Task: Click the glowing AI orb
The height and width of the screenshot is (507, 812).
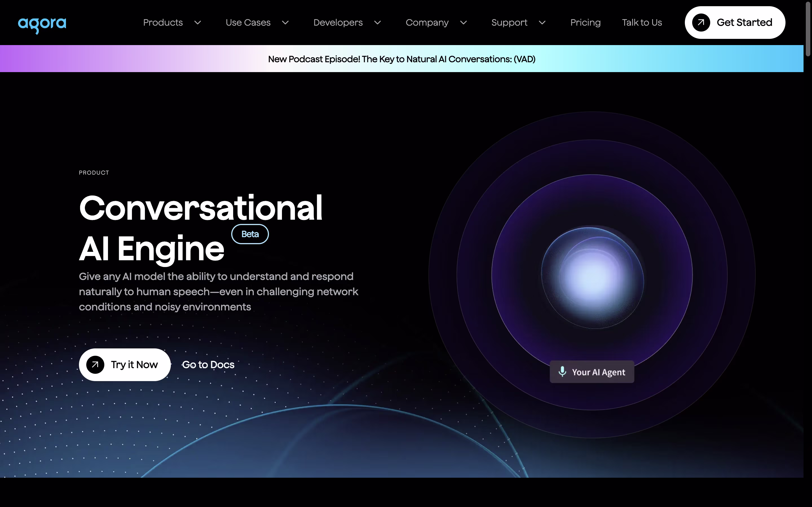Action: pos(592,278)
